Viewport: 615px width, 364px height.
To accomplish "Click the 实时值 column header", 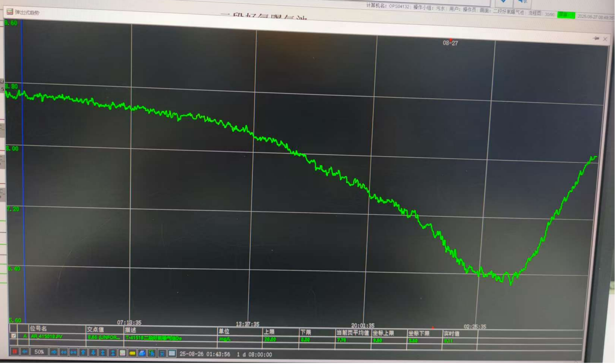I will [x=451, y=334].
